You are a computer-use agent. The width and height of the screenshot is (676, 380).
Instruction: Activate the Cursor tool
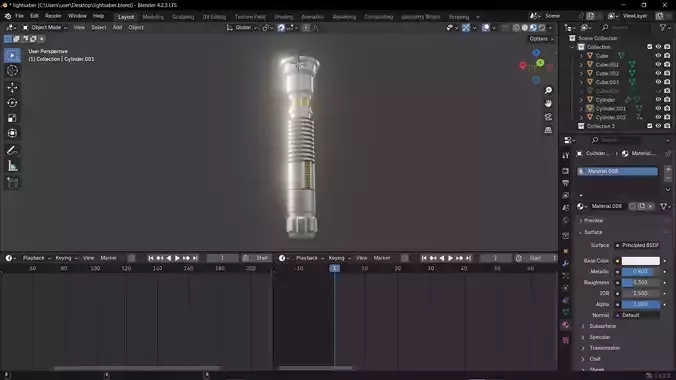(12, 71)
